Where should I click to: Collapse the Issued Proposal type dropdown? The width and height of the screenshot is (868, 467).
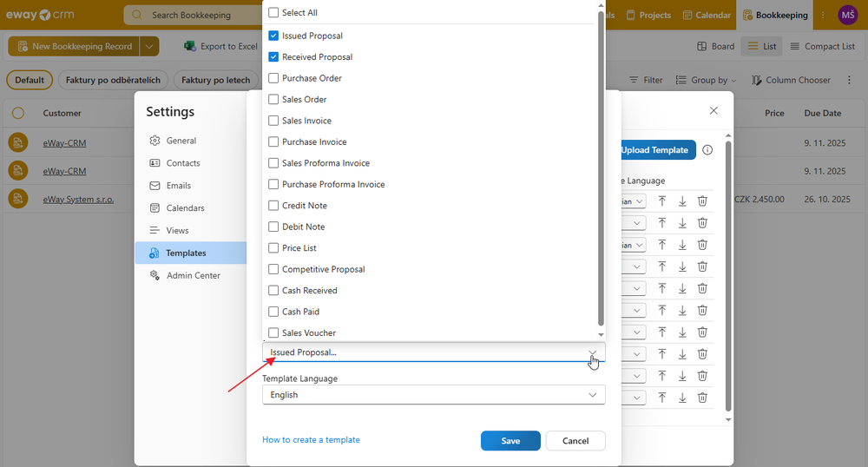click(593, 352)
